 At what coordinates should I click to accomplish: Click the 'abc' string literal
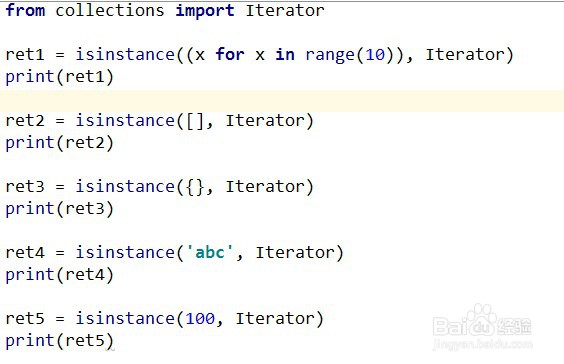[x=210, y=252]
